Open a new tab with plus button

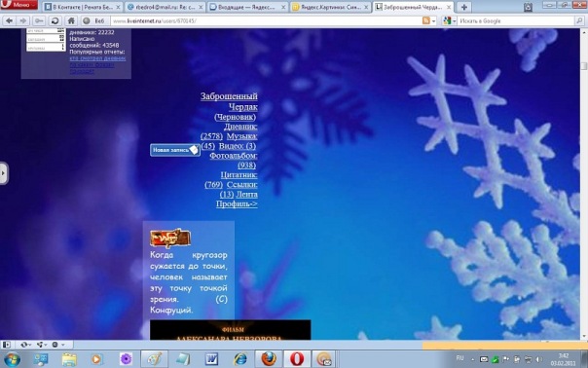pos(463,7)
